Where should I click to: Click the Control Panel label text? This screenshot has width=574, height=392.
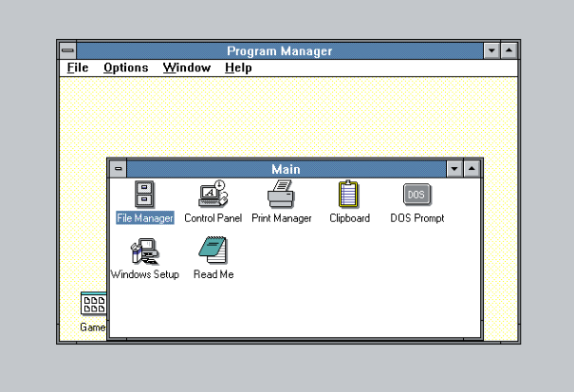point(213,218)
